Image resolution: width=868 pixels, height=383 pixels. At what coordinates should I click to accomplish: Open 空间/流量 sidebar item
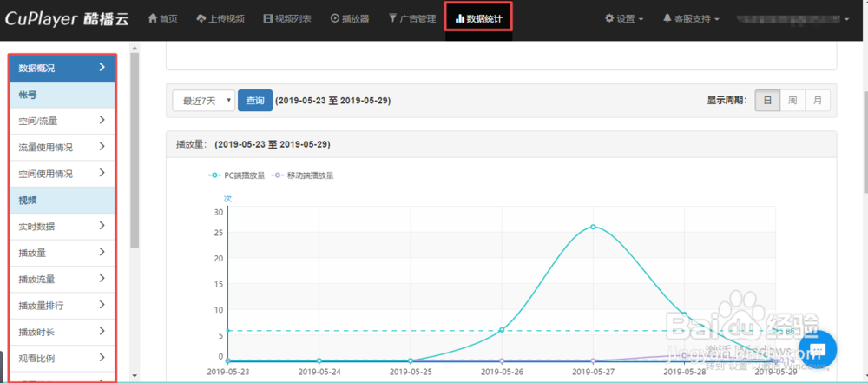point(62,120)
